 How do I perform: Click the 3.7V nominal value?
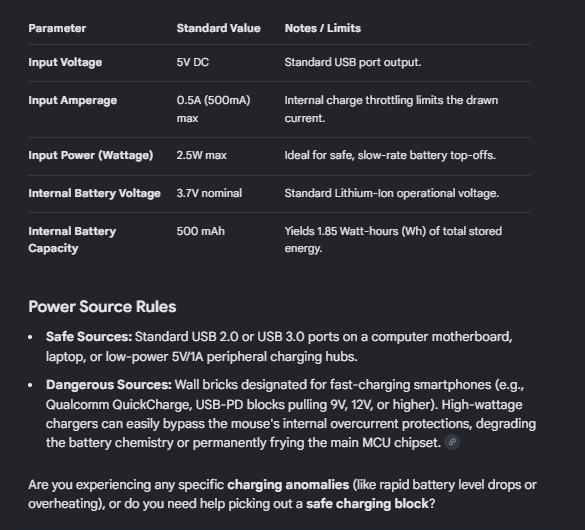tap(209, 193)
